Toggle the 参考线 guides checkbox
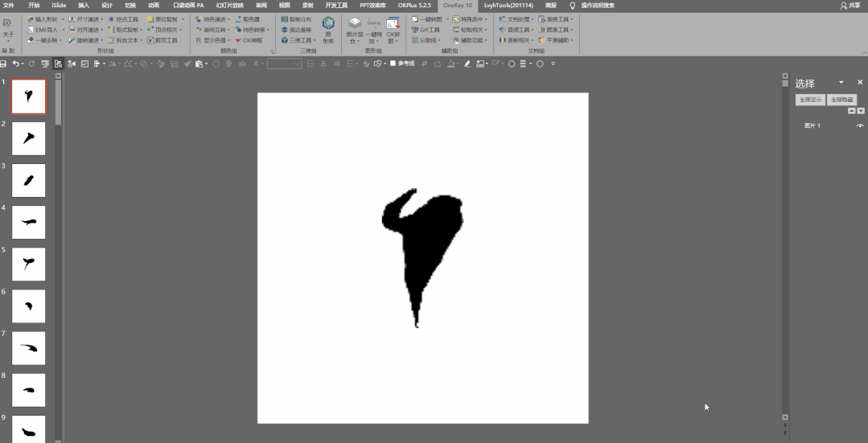 coord(393,64)
